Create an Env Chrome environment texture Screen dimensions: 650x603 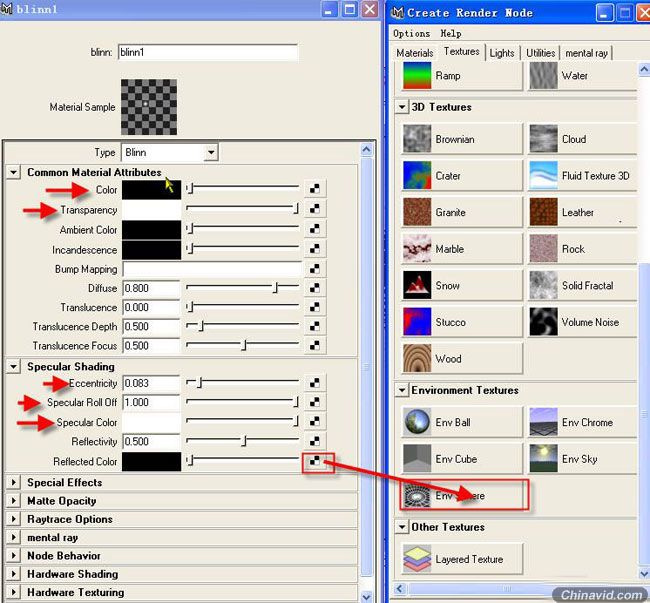tap(582, 422)
